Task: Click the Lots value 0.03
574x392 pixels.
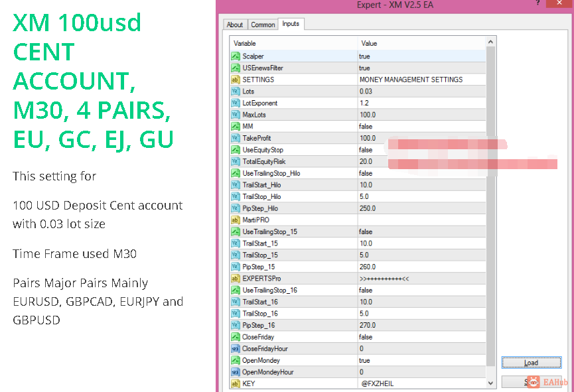Action: (x=366, y=92)
